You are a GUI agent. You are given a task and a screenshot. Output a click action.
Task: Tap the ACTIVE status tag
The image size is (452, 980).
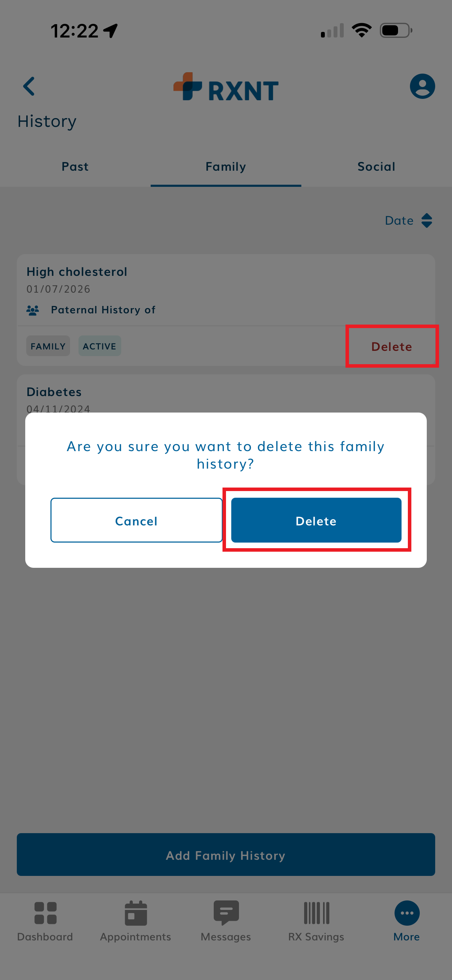[99, 346]
